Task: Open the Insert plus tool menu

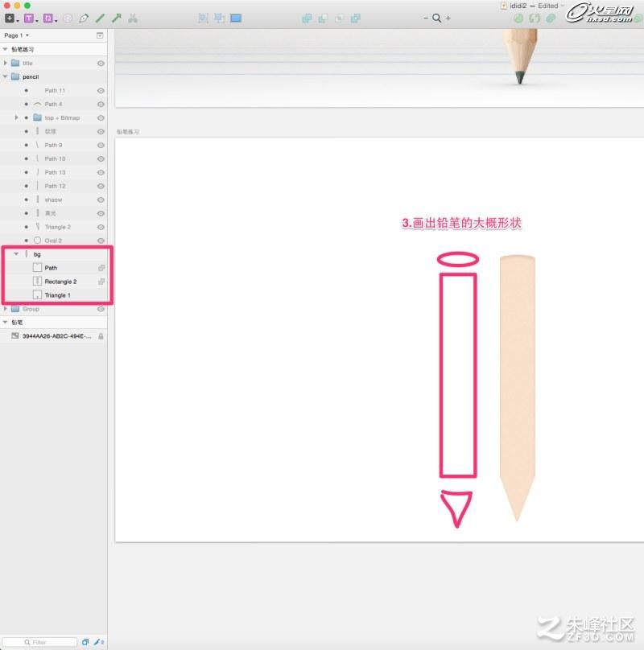Action: click(x=10, y=19)
